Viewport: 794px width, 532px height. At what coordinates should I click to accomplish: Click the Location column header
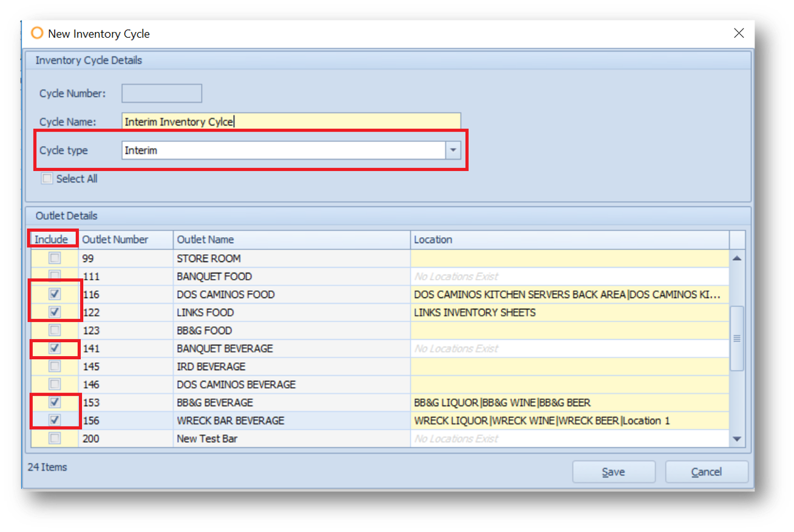(570, 240)
